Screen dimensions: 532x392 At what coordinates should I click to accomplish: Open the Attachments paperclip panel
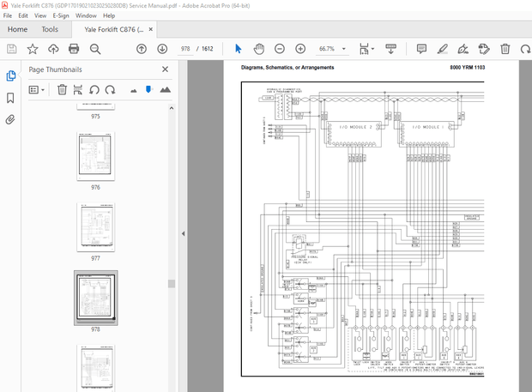10,120
